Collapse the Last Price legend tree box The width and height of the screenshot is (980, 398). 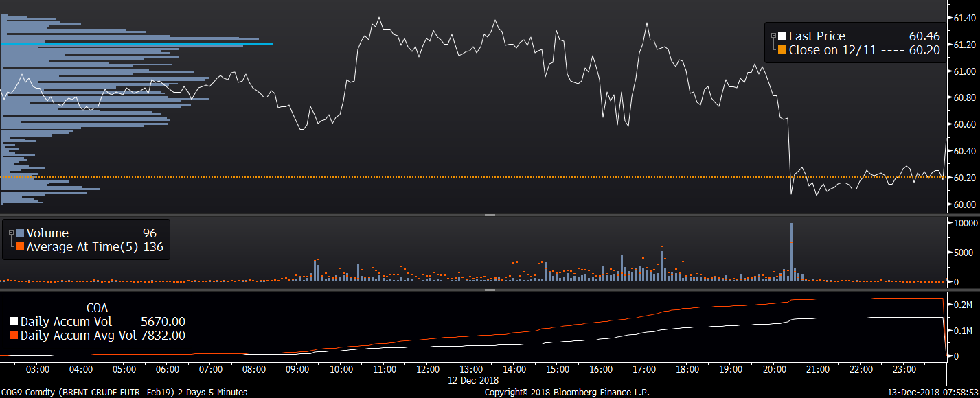pyautogui.click(x=773, y=34)
